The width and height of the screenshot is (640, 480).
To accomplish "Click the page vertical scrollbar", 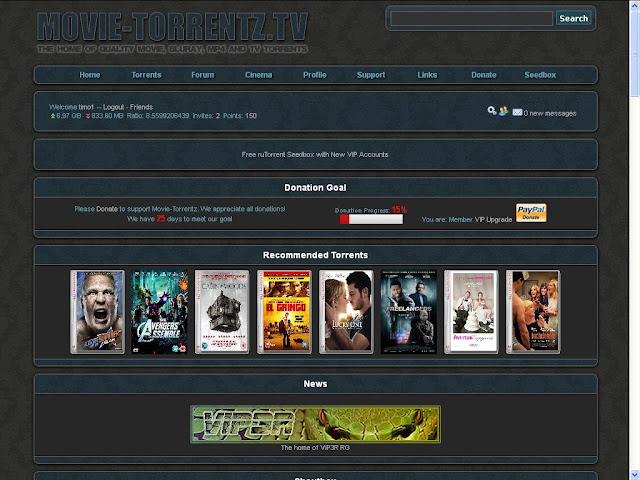I will coord(635,240).
